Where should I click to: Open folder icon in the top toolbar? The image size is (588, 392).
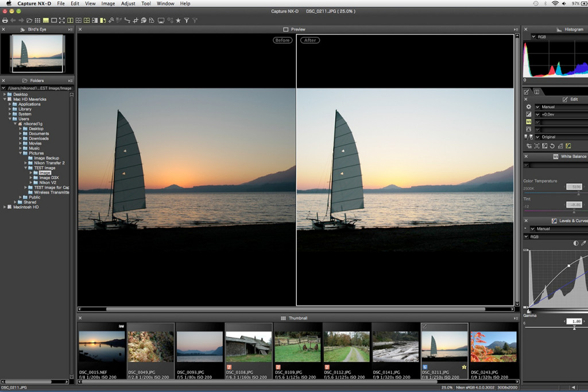point(29,20)
